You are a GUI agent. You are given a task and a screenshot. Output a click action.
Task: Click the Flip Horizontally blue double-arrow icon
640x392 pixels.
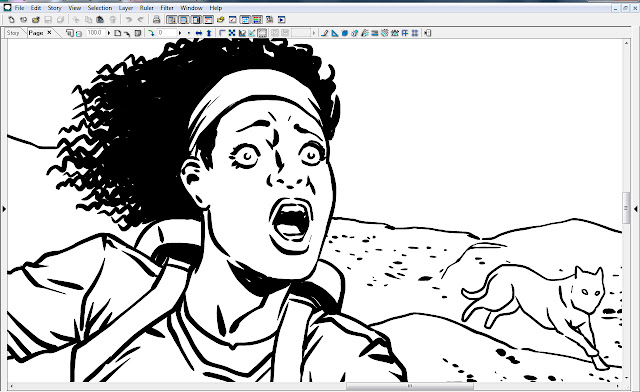pyautogui.click(x=199, y=33)
